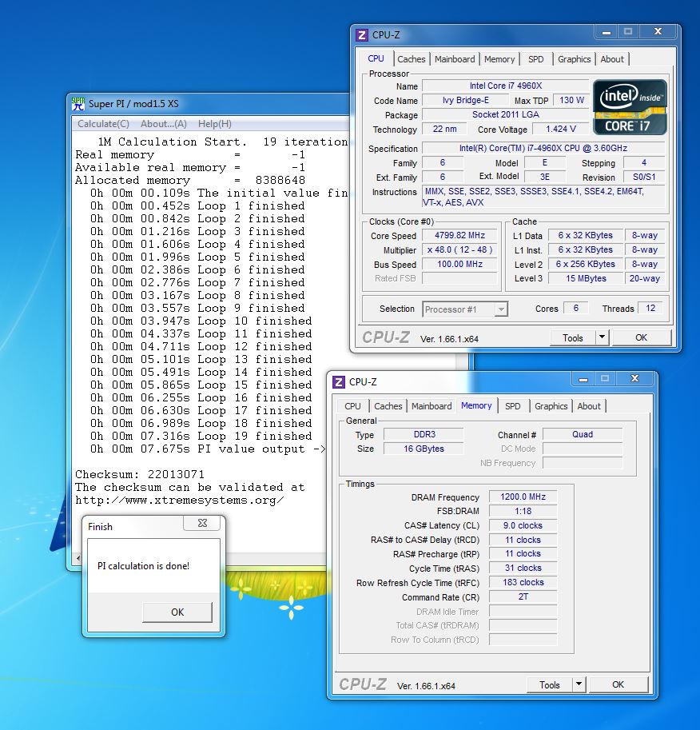
Task: Open the SPD tab in the bottom CPU-Z window
Action: coord(513,406)
